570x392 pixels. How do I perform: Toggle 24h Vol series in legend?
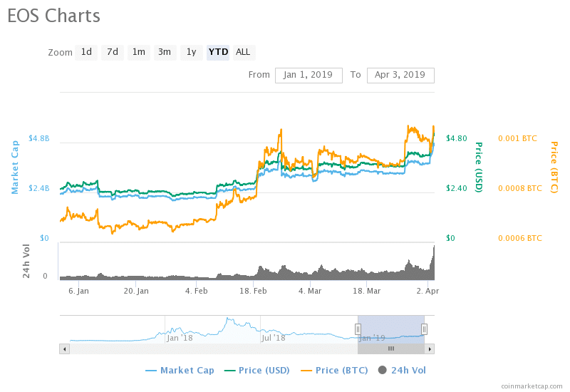(402, 371)
